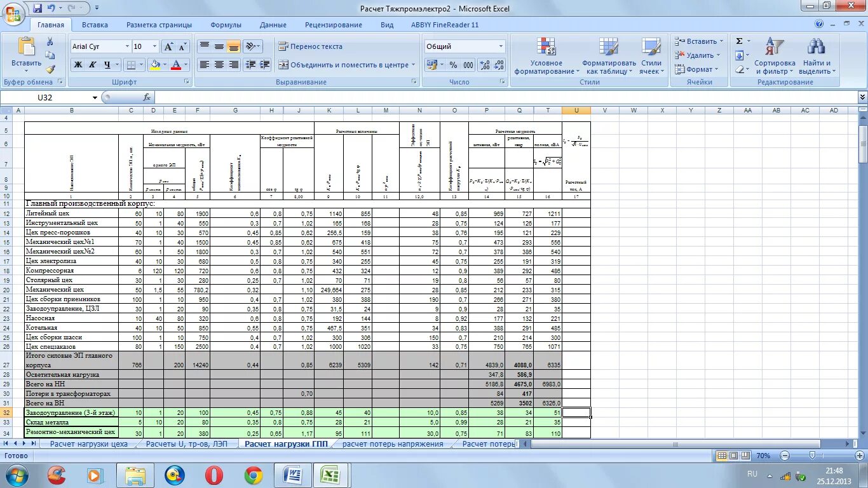
Task: Toggle middle vertical alignment
Action: (219, 46)
